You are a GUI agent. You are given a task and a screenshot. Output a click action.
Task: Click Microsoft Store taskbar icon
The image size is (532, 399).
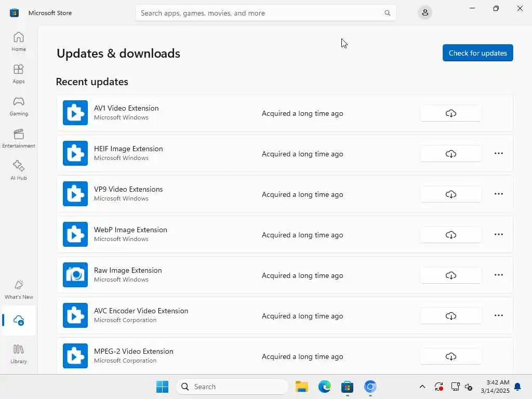pyautogui.click(x=347, y=387)
